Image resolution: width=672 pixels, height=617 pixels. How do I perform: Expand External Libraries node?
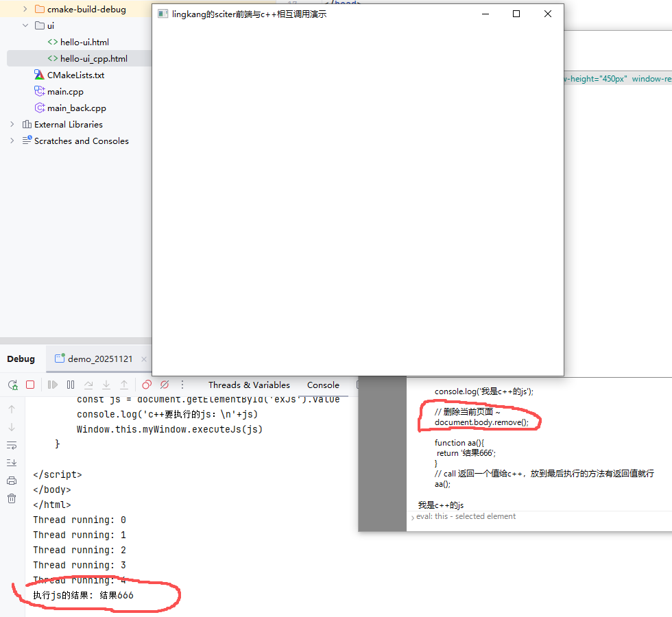[x=12, y=125]
